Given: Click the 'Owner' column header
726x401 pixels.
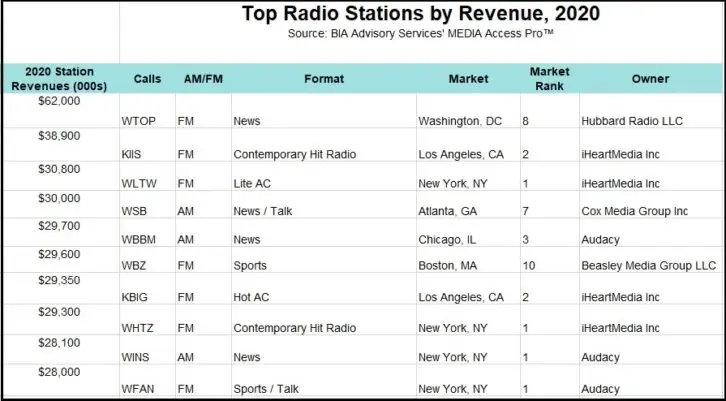Looking at the screenshot, I should pos(651,79).
